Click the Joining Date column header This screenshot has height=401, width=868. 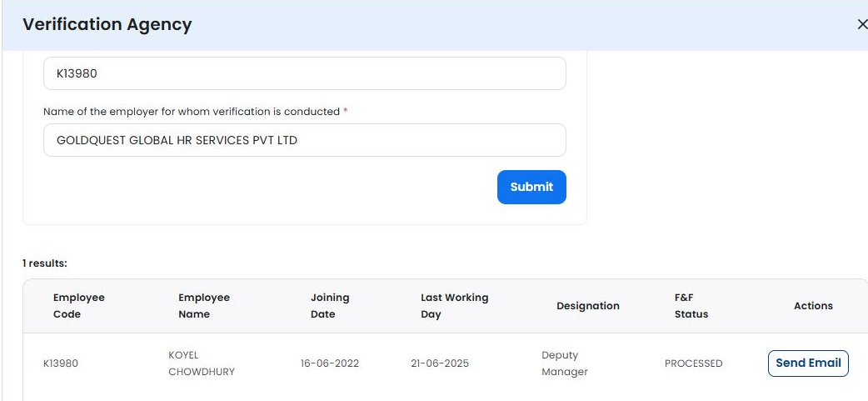pyautogui.click(x=330, y=306)
